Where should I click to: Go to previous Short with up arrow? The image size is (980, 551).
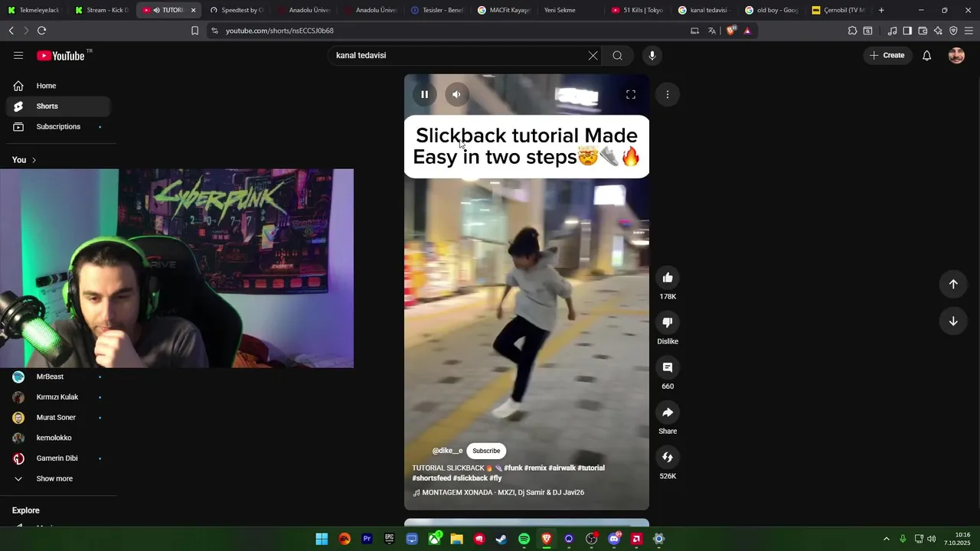(x=953, y=284)
